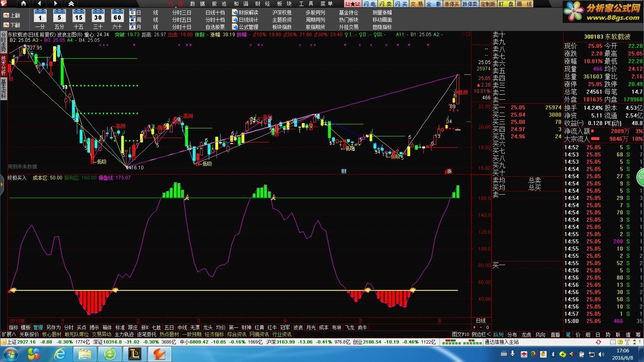Open 财报解读 financial report reader
The height and width of the screenshot is (362, 644).
click(x=245, y=12)
